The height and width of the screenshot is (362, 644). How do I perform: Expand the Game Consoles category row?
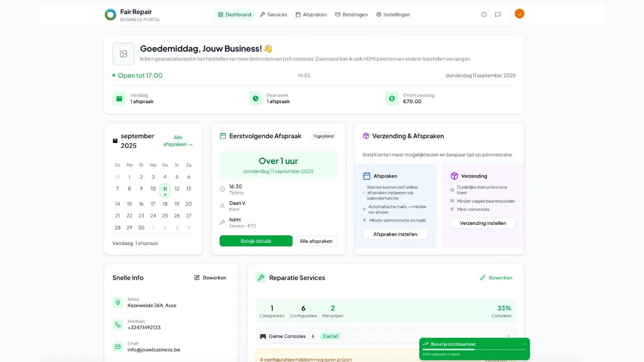pyautogui.click(x=508, y=336)
